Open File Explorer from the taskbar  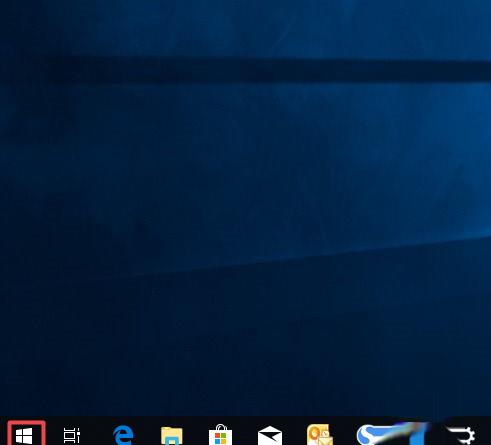pyautogui.click(x=172, y=435)
